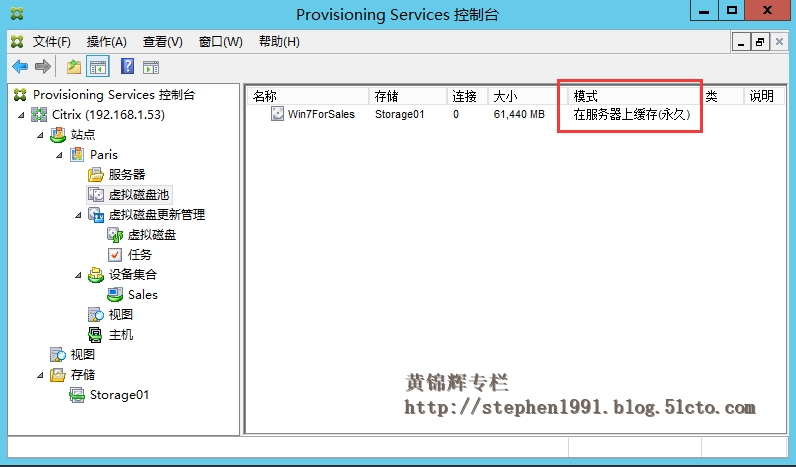Click the 主机 hosts icon

pos(95,335)
